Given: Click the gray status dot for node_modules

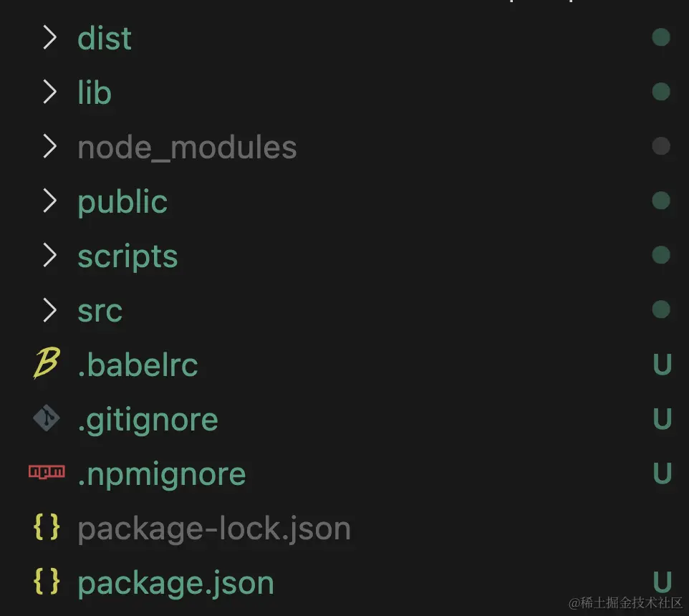Looking at the screenshot, I should [x=661, y=146].
